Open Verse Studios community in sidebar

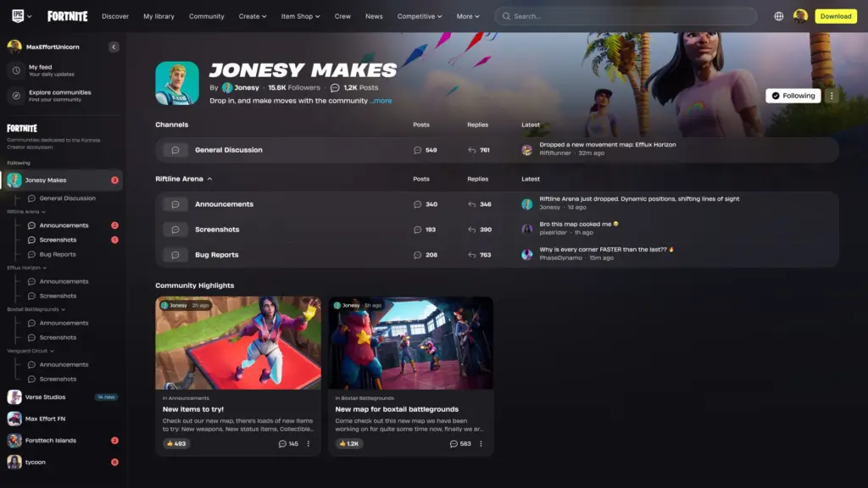45,396
